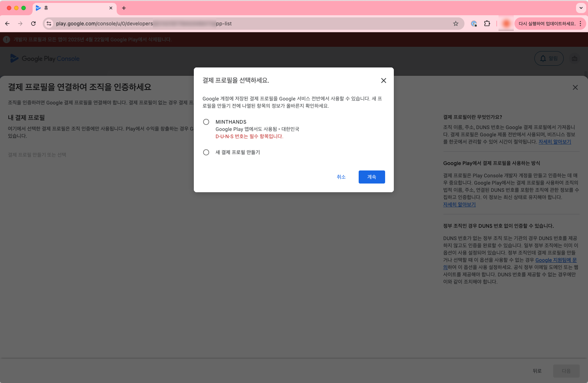The image size is (588, 383).
Task: Open 자세히 알아보기 link under Google Play usage section
Action: pyautogui.click(x=459, y=205)
